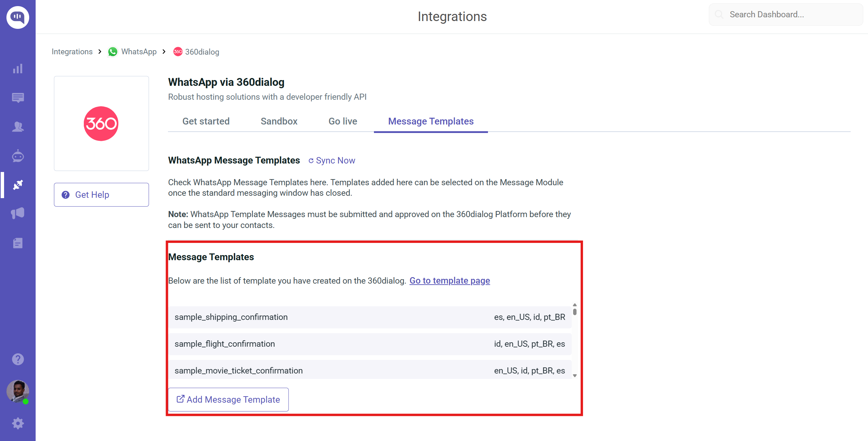Click the Integrations page title
This screenshot has height=441, width=868.
tap(452, 16)
